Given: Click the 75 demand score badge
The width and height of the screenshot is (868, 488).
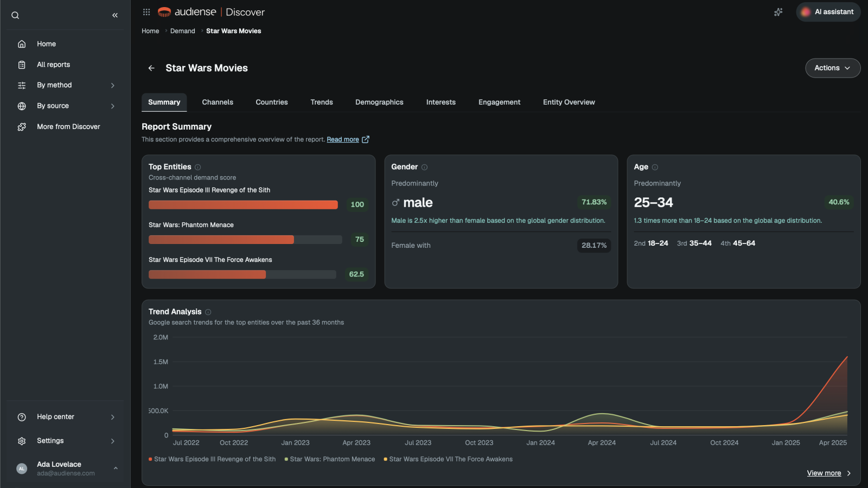Looking at the screenshot, I should 360,240.
